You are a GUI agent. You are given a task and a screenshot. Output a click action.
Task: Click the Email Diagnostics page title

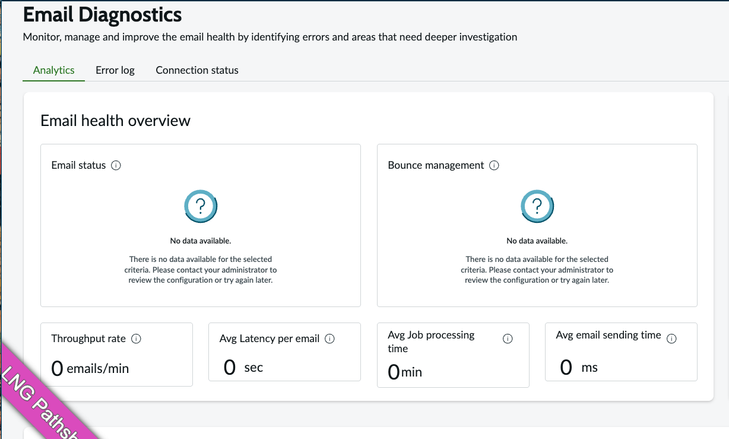tap(102, 15)
